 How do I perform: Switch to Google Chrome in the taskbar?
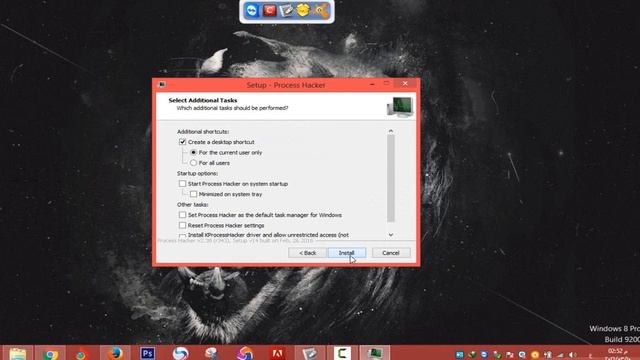50,353
